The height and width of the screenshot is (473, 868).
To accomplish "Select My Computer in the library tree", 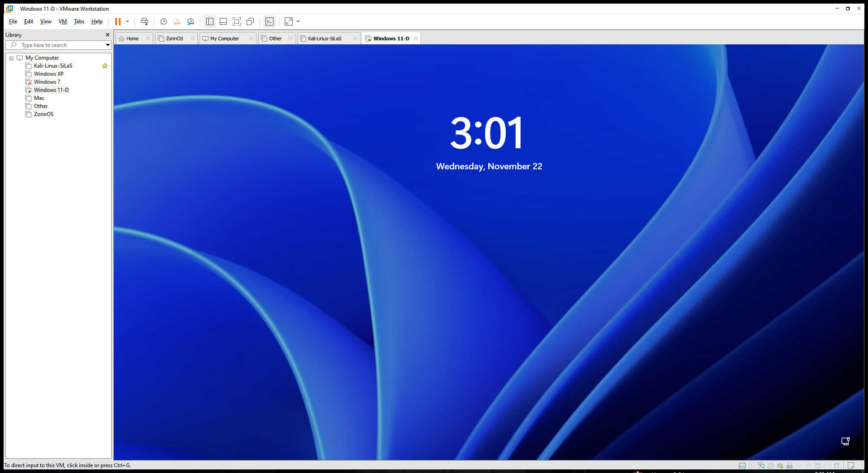I will (x=42, y=58).
